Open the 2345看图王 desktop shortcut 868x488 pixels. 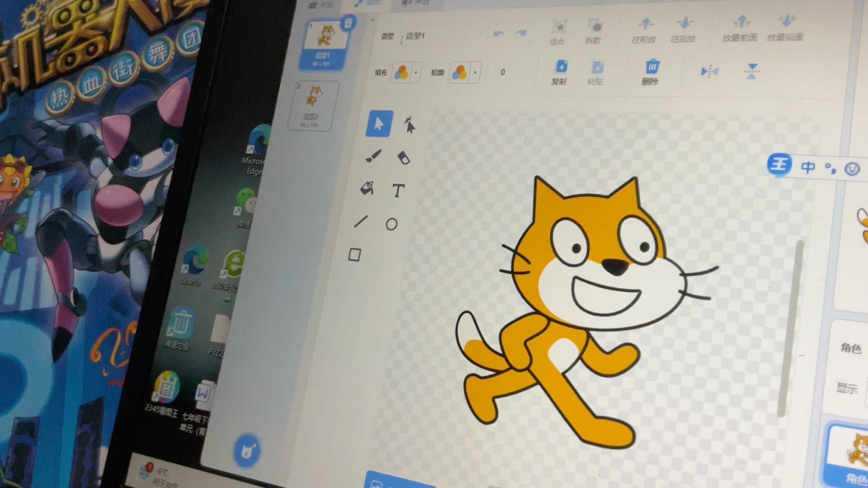164,393
